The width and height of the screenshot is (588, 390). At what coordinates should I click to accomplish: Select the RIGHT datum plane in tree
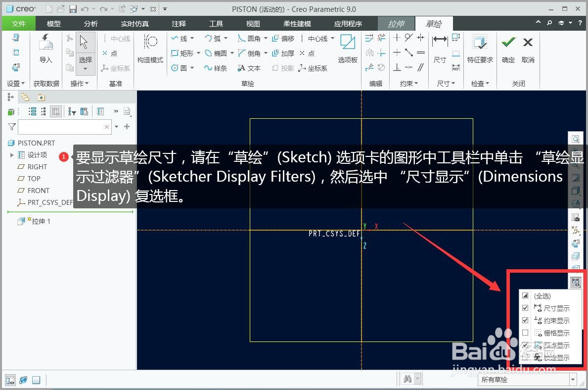[33, 167]
